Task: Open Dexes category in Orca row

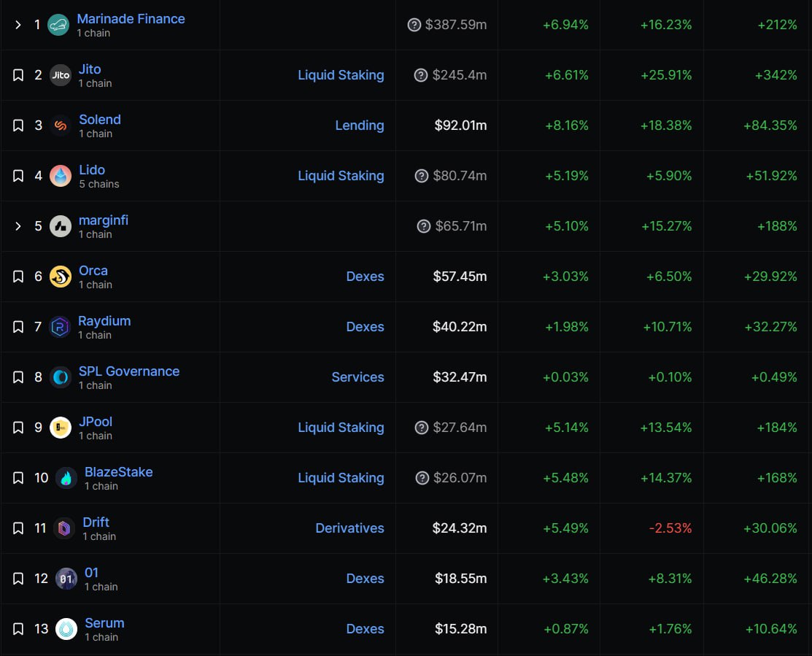Action: (365, 277)
